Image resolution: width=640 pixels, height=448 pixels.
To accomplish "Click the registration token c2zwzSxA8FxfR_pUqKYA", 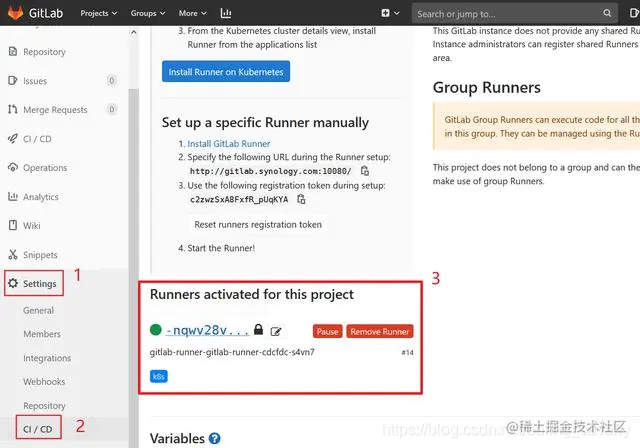I will [x=239, y=200].
